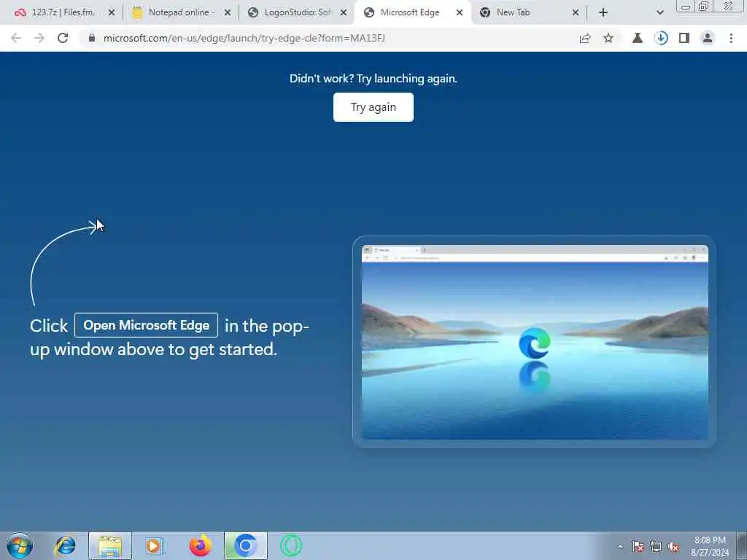Reload the current page

click(63, 38)
